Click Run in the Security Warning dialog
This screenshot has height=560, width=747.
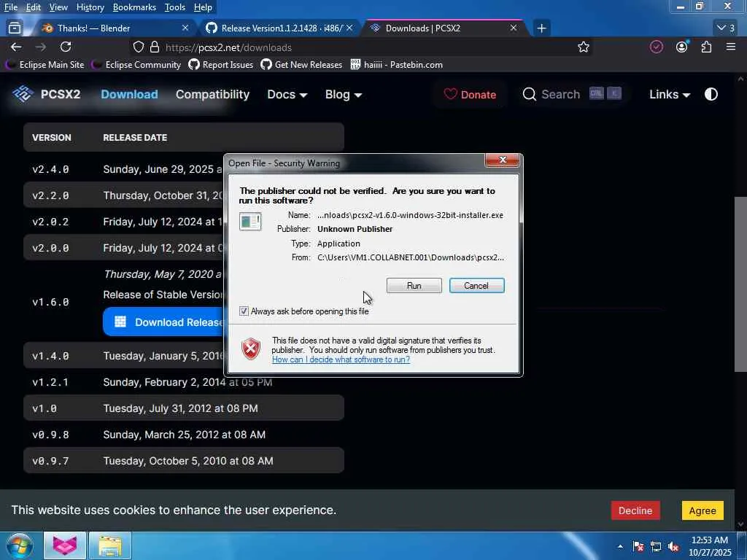click(x=414, y=285)
